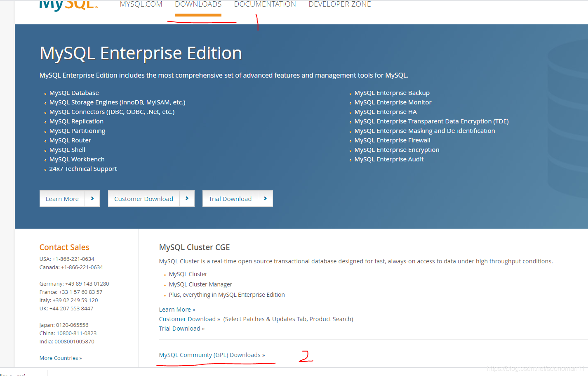The image size is (588, 376).
Task: Click MySQL Enterprise Masking and De-identification item
Action: (x=425, y=131)
